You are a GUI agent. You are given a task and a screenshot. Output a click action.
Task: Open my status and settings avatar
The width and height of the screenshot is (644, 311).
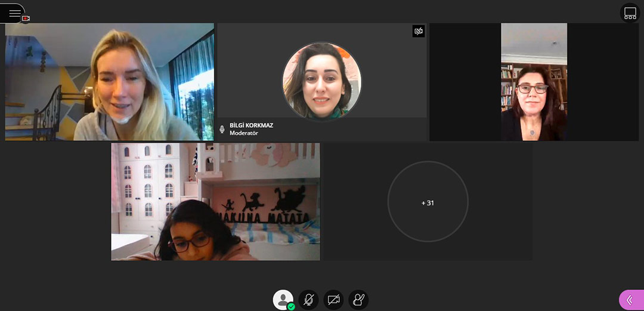pyautogui.click(x=283, y=298)
